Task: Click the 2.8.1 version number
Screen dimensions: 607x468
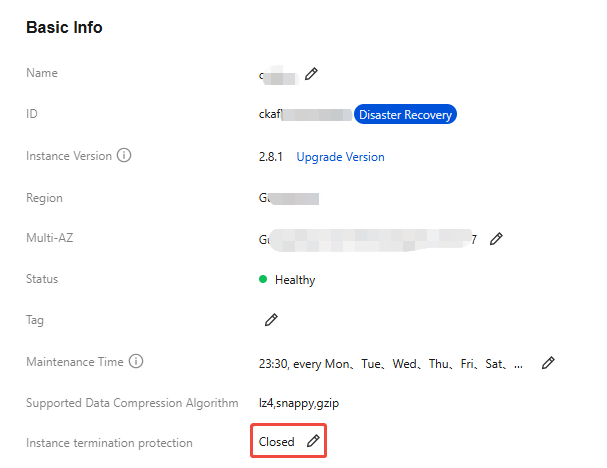Action: point(272,157)
